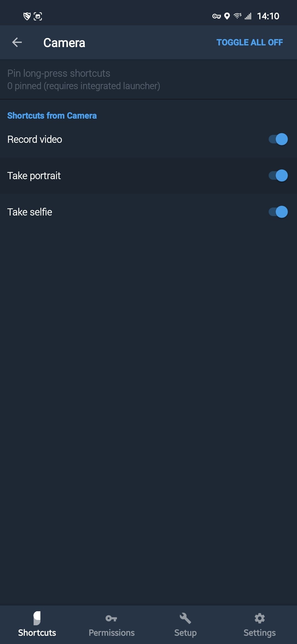Open the Shortcuts tab icon
Image resolution: width=297 pixels, height=644 pixels.
click(37, 618)
